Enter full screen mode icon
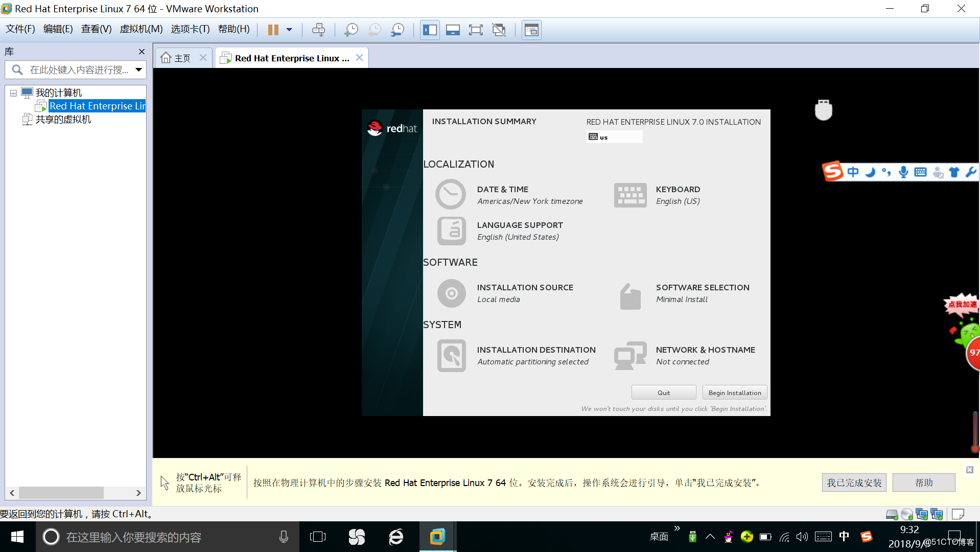This screenshot has height=552, width=980. [476, 30]
